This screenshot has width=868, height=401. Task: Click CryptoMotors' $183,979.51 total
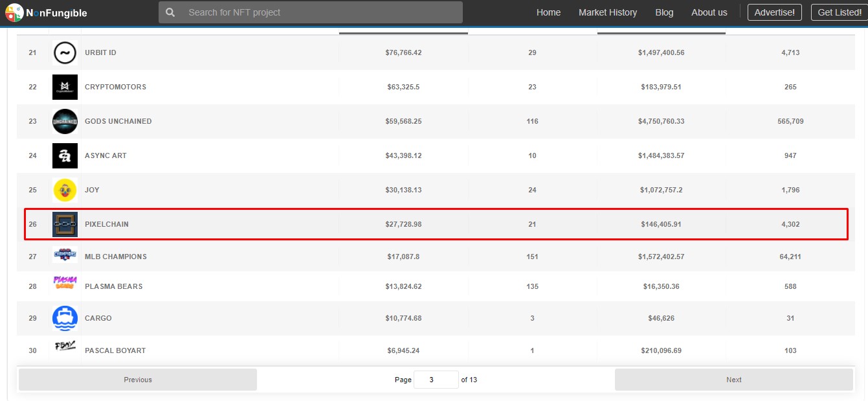[x=661, y=87]
